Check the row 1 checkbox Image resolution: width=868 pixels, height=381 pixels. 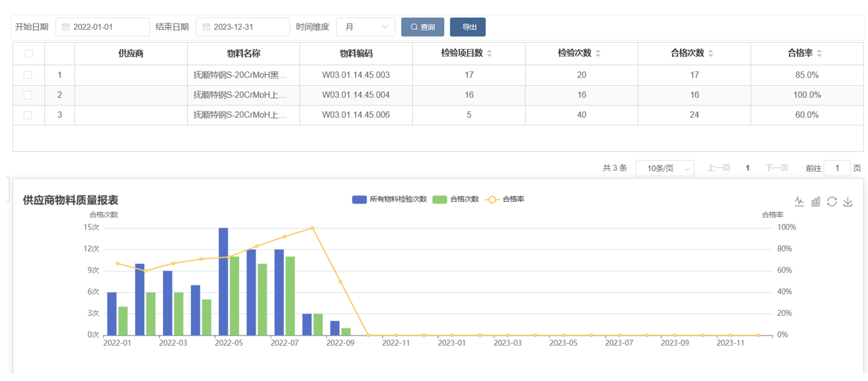click(x=28, y=75)
